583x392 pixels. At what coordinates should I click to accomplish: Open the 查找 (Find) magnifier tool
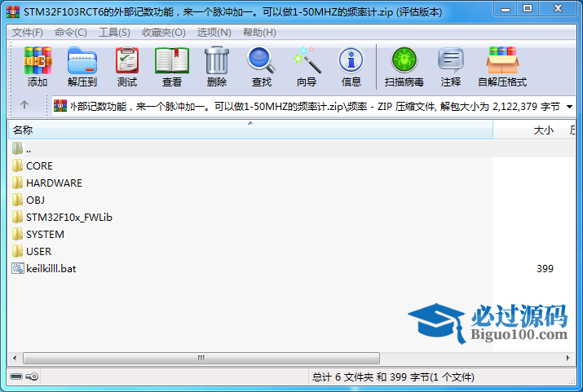click(261, 59)
